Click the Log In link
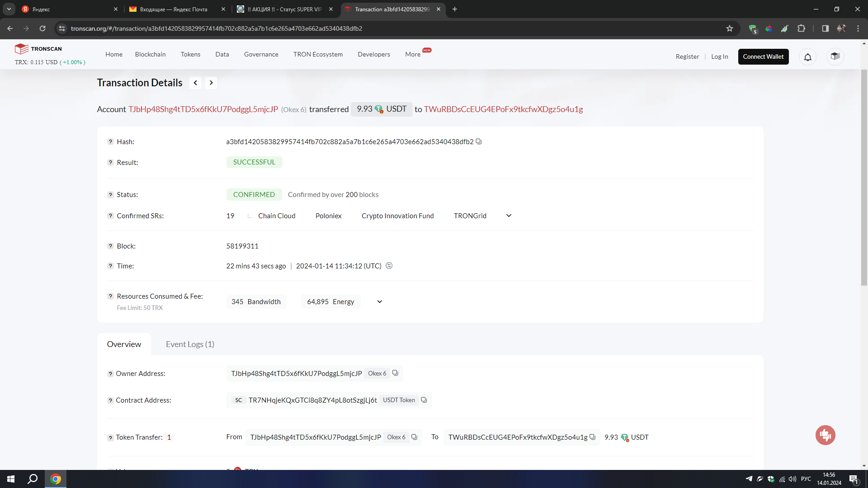The width and height of the screenshot is (868, 488). click(x=719, y=56)
